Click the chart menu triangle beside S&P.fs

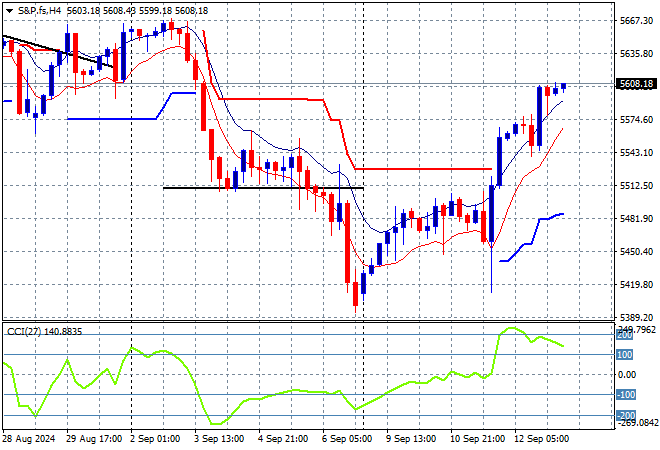tap(9, 11)
